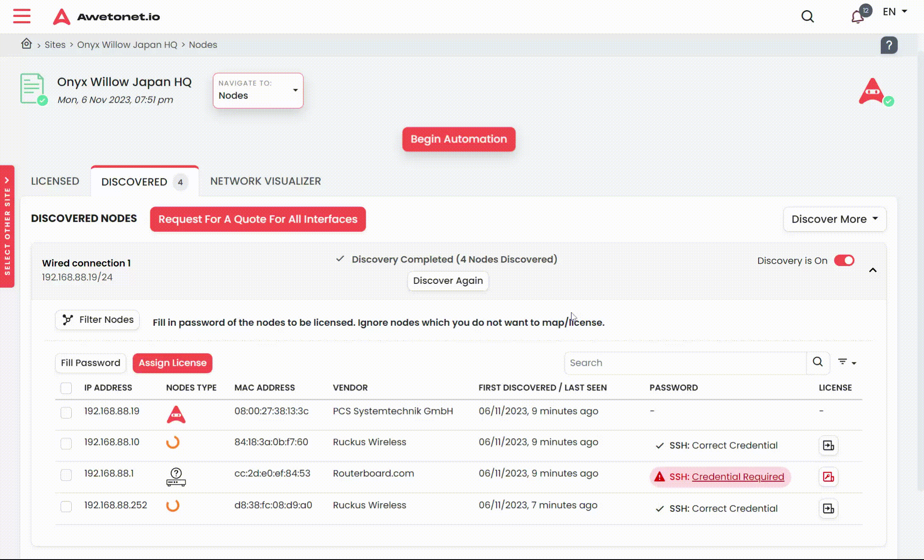
Task: Select the Discovered tab
Action: coord(144,182)
